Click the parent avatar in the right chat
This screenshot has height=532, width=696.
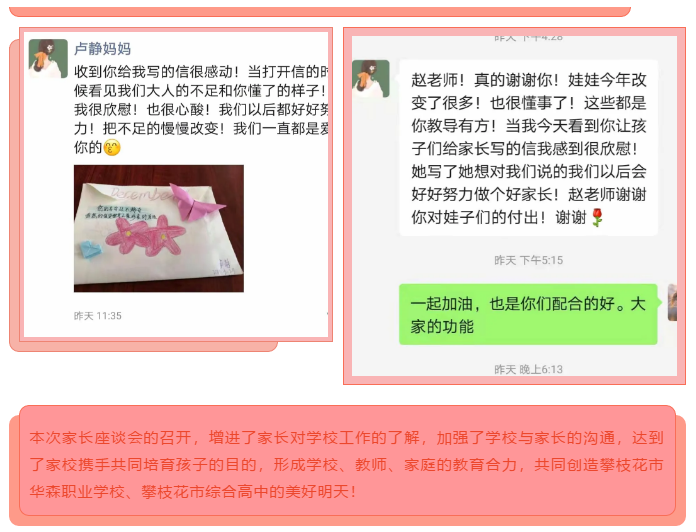tap(371, 79)
